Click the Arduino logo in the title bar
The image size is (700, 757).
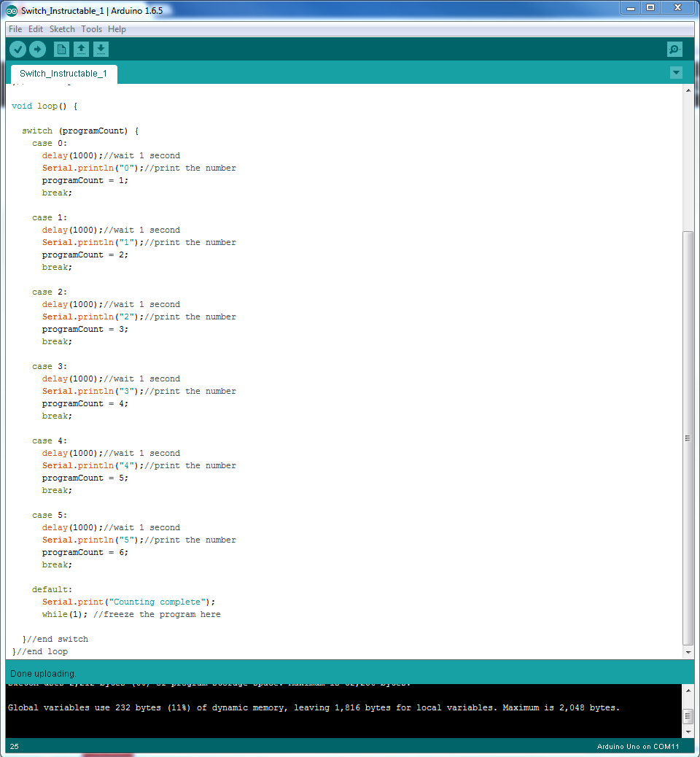click(10, 8)
